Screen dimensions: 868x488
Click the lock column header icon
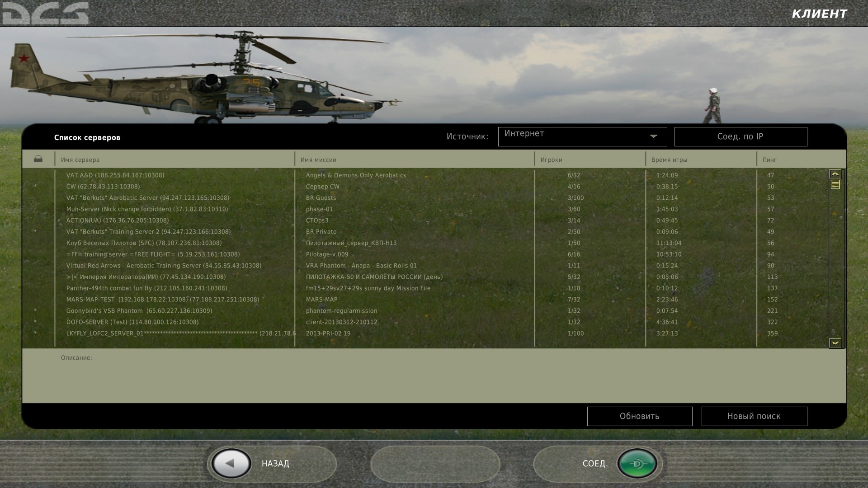[x=38, y=159]
